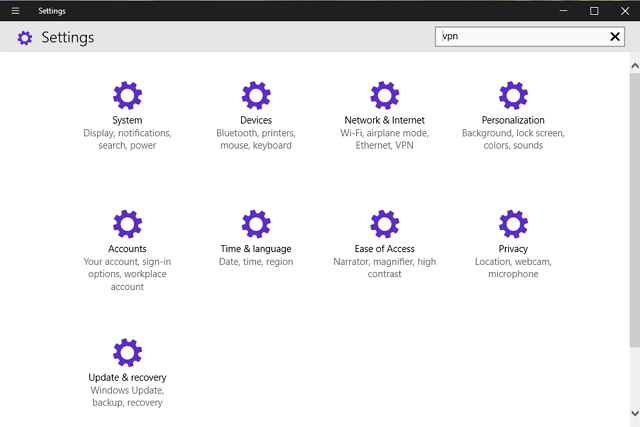
Task: Minimize the Settings window
Action: click(563, 11)
